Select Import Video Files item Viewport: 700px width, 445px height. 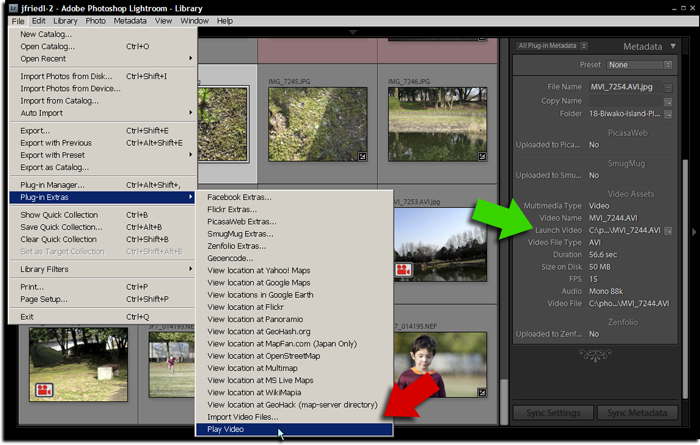294,417
